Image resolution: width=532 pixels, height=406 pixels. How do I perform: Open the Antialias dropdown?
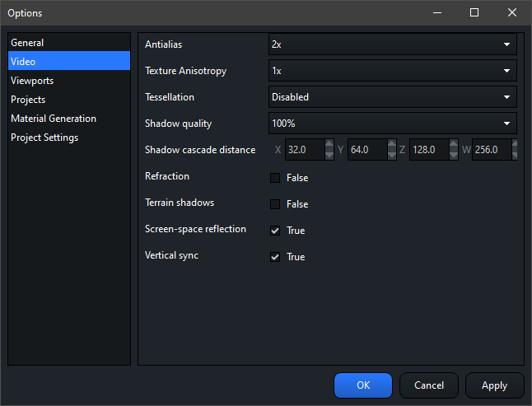click(392, 44)
